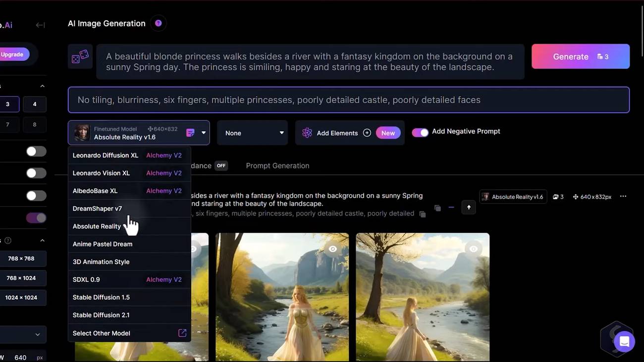644x362 pixels.
Task: Collapse the sidebar dimensions section chevron
Action: 42,241
